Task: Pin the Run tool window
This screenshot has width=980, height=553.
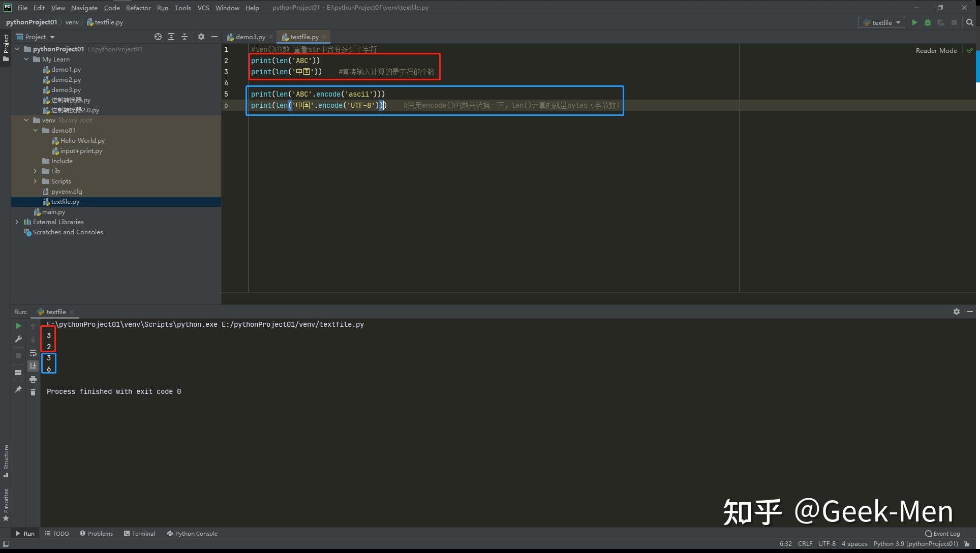Action: point(18,390)
